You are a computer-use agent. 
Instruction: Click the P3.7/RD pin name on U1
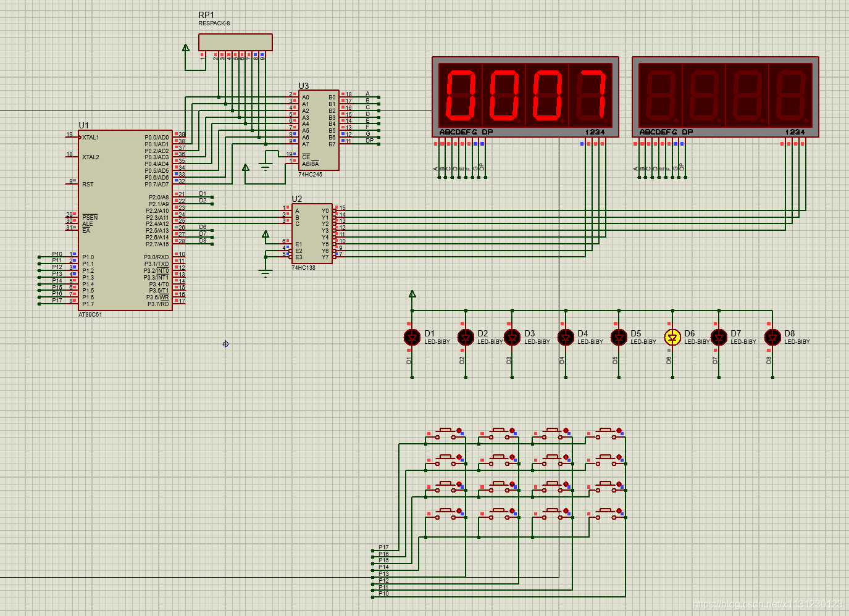point(158,304)
